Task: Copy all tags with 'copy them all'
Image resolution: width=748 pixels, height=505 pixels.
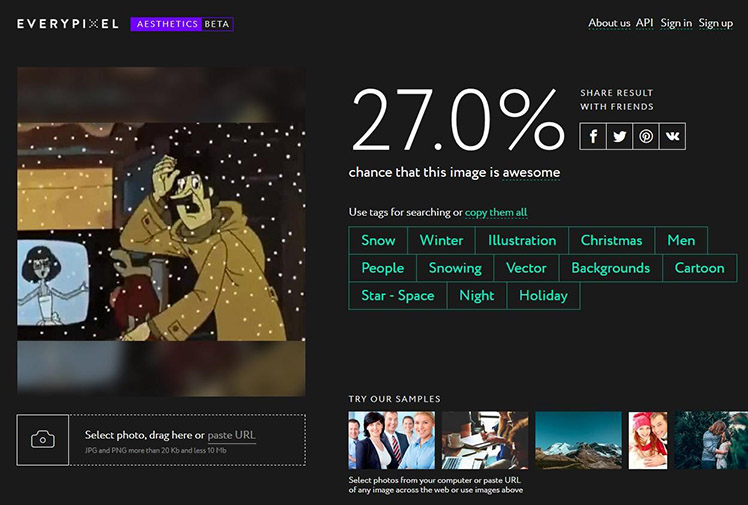Action: pyautogui.click(x=496, y=212)
